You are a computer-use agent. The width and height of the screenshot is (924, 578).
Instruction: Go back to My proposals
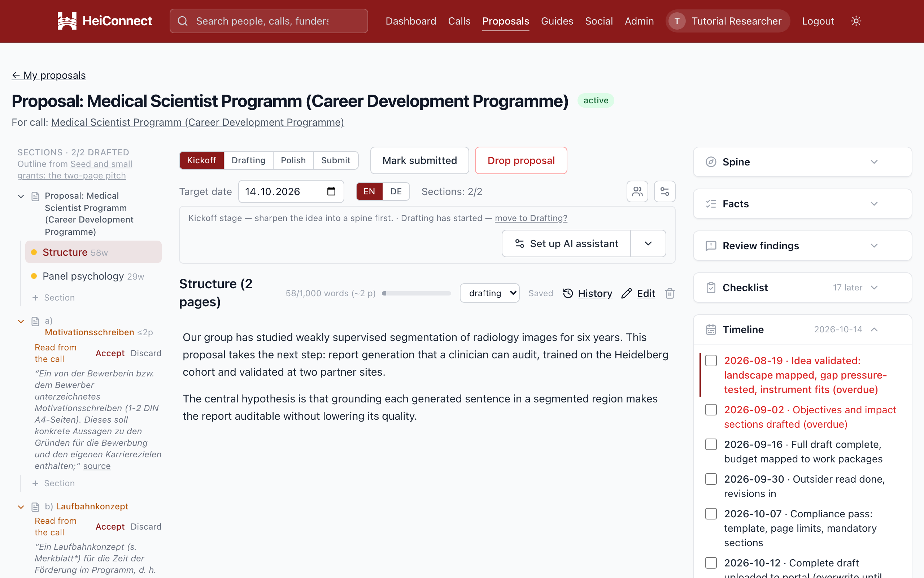pyautogui.click(x=49, y=75)
